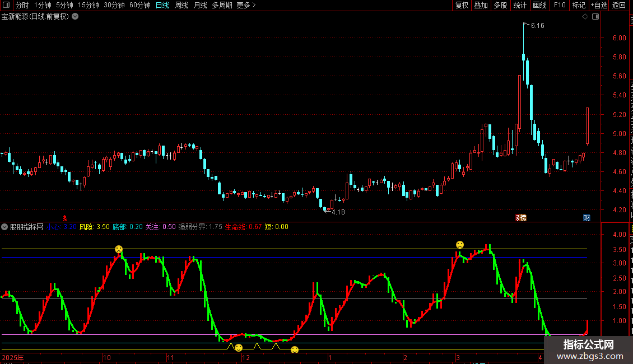Click the diamond icon in chart corner
The image size is (633, 364).
click(585, 17)
